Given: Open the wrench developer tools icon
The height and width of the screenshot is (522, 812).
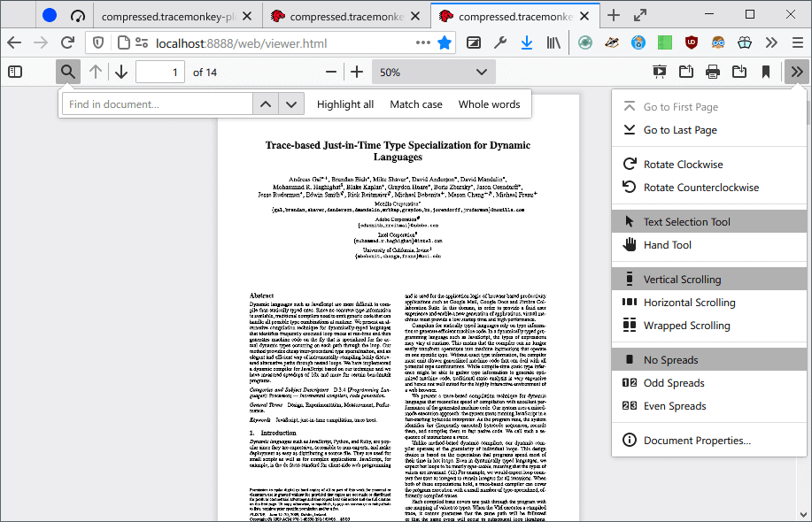Looking at the screenshot, I should 500,43.
